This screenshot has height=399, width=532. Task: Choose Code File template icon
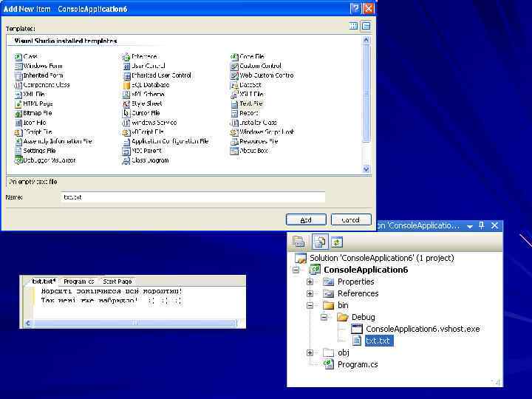[234, 57]
